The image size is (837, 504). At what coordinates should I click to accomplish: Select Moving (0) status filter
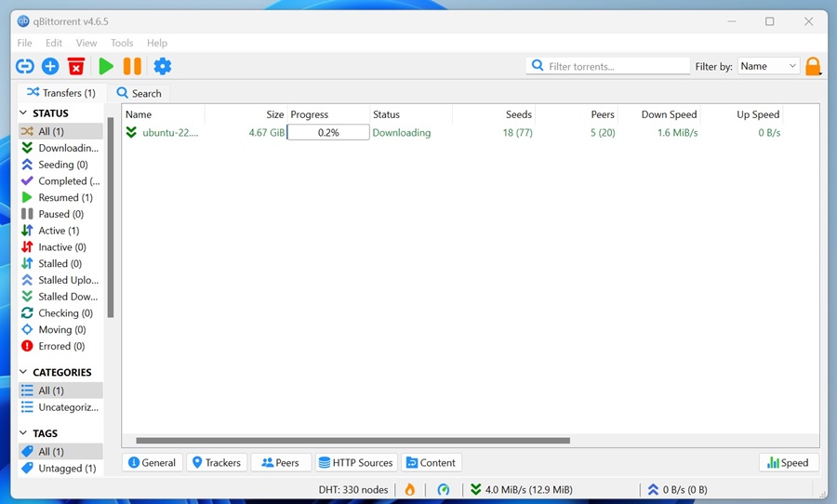pos(60,330)
